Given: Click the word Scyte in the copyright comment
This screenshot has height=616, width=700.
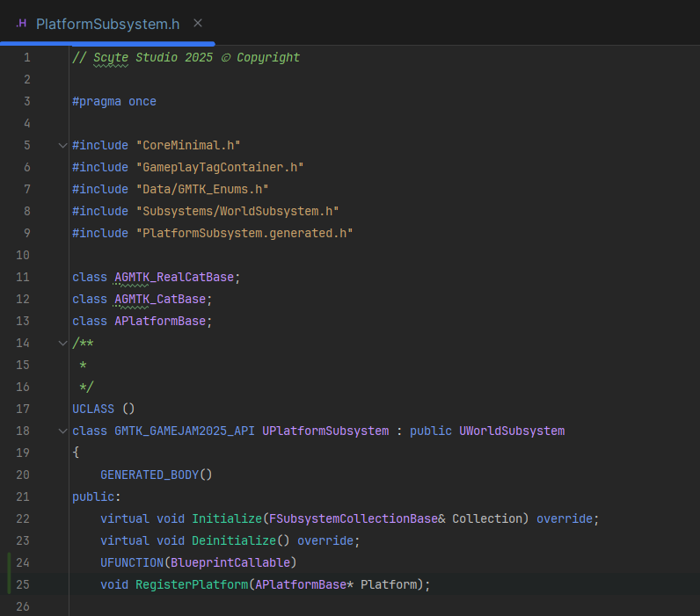Looking at the screenshot, I should 111,58.
